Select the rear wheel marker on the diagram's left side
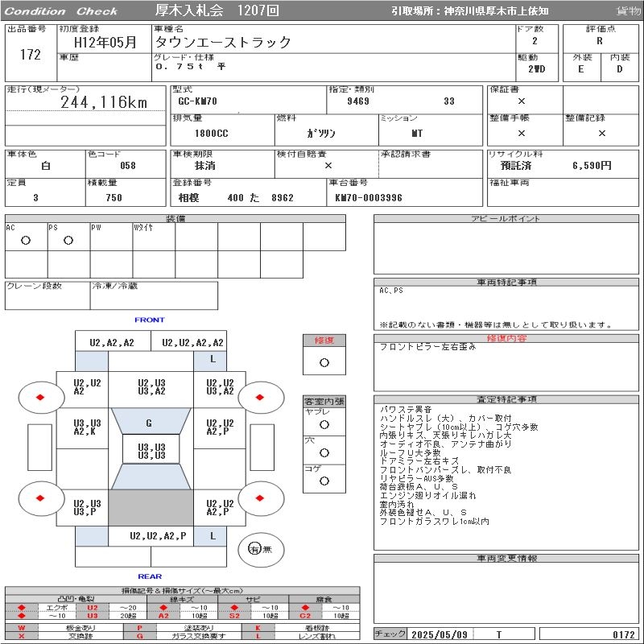The height and width of the screenshot is (644, 644). (39, 497)
